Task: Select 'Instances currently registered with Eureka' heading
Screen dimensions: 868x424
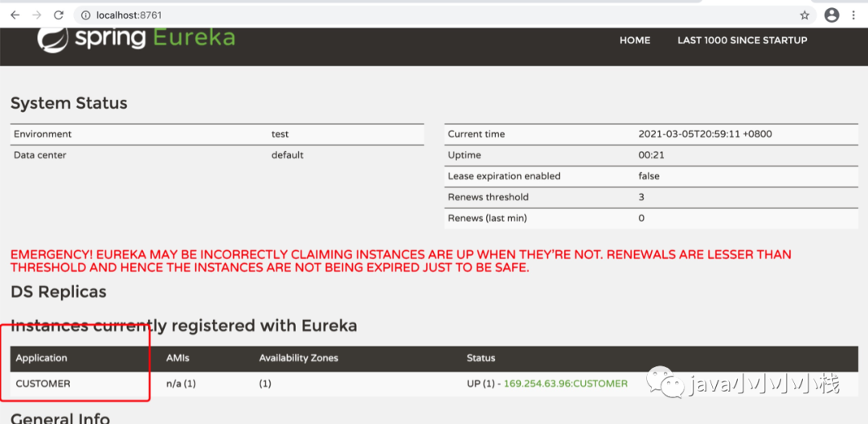Action: [x=184, y=327]
